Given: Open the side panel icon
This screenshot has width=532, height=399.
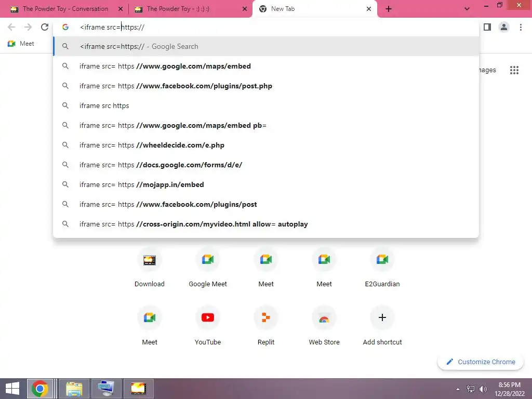Looking at the screenshot, I should (x=487, y=27).
